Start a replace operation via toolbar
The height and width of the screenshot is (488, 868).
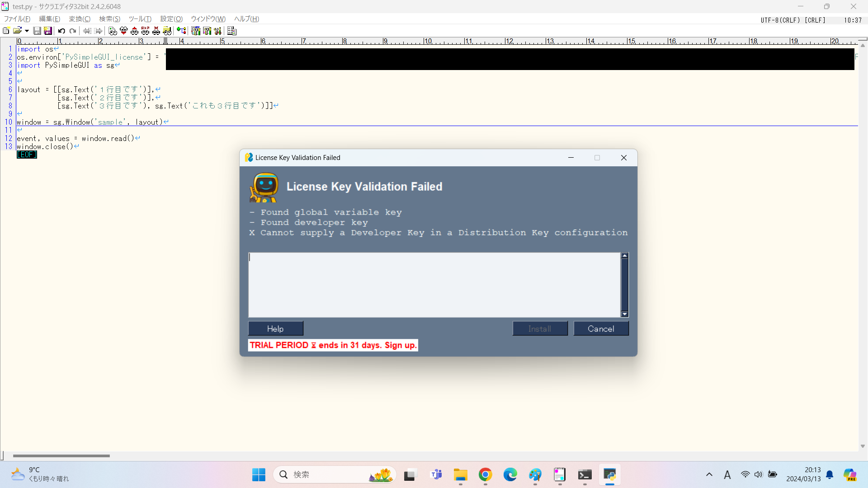tap(146, 31)
